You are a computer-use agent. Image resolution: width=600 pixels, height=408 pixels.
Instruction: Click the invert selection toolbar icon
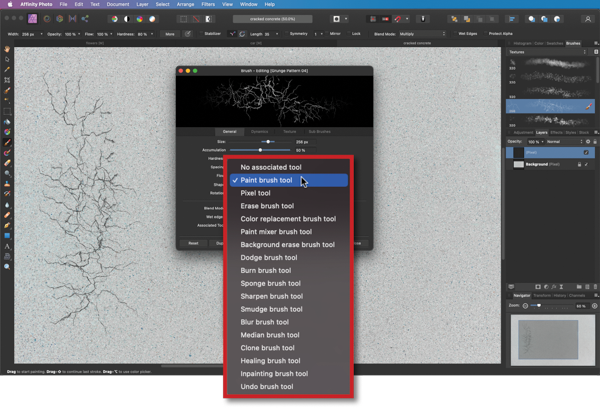209,19
